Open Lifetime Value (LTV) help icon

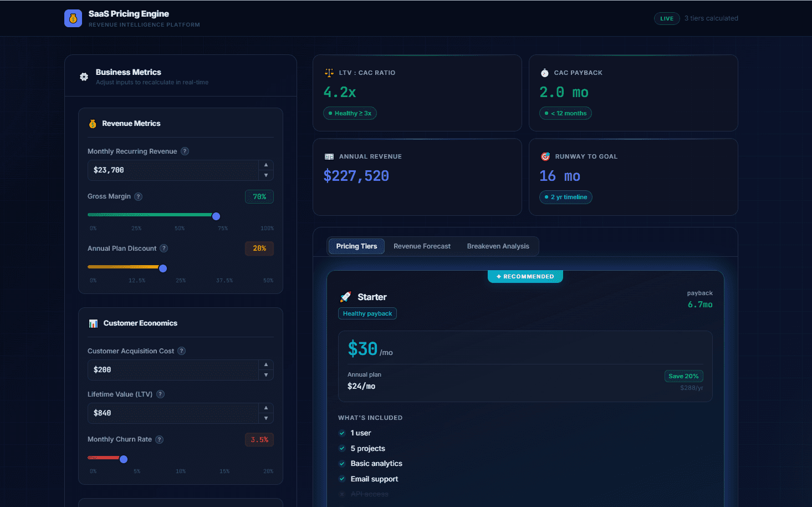(x=160, y=394)
